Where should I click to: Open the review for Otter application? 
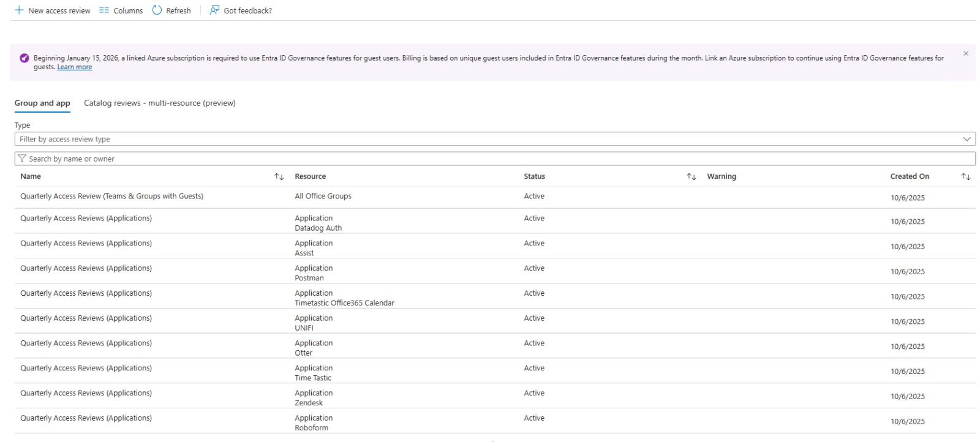[86, 343]
